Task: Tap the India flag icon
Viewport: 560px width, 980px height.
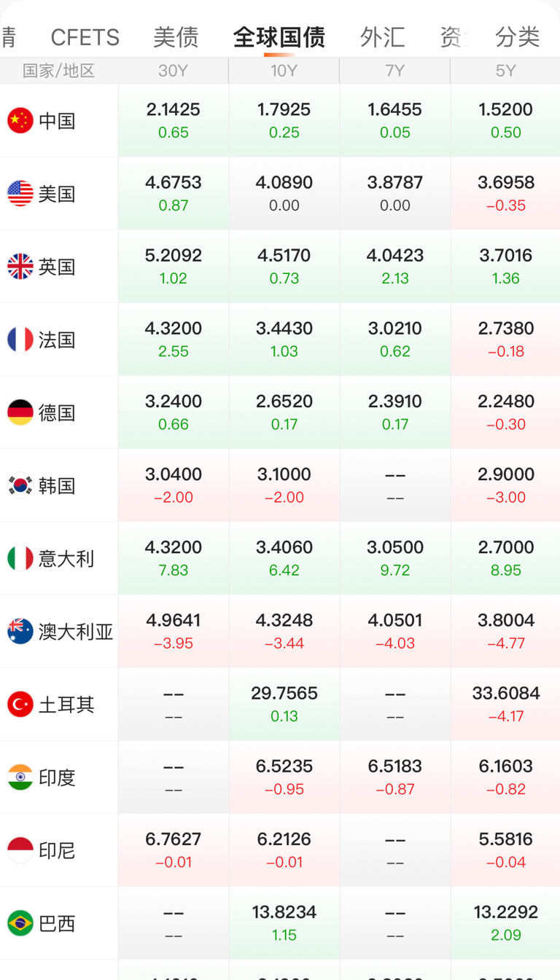Action: click(20, 777)
